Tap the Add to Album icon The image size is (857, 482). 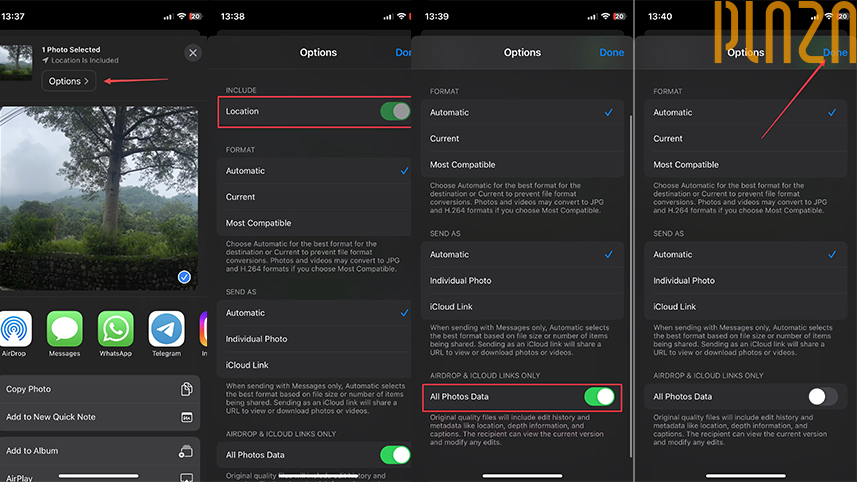[186, 451]
